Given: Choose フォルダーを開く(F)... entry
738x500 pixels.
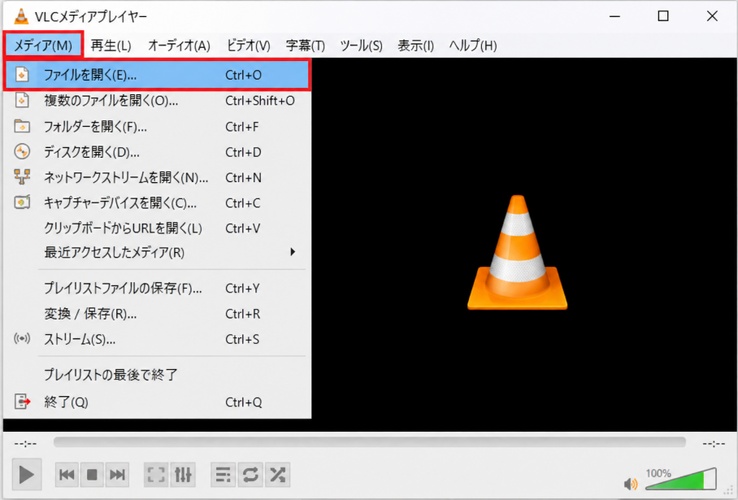Looking at the screenshot, I should coord(157,126).
